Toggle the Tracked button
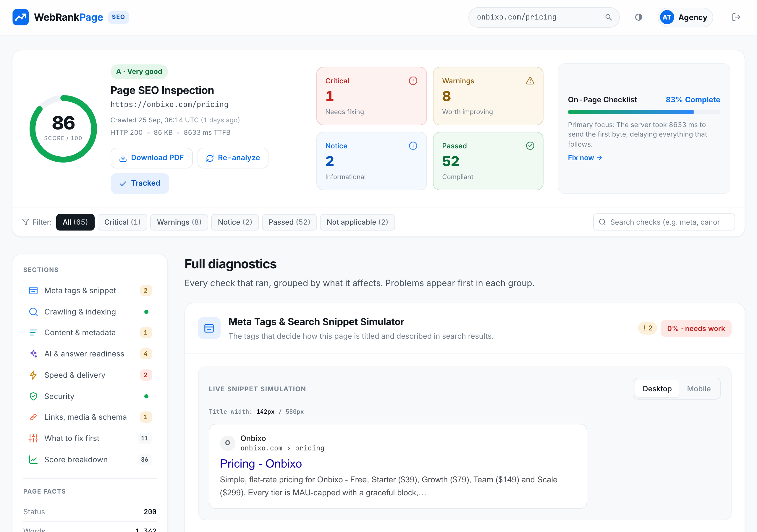 point(140,183)
